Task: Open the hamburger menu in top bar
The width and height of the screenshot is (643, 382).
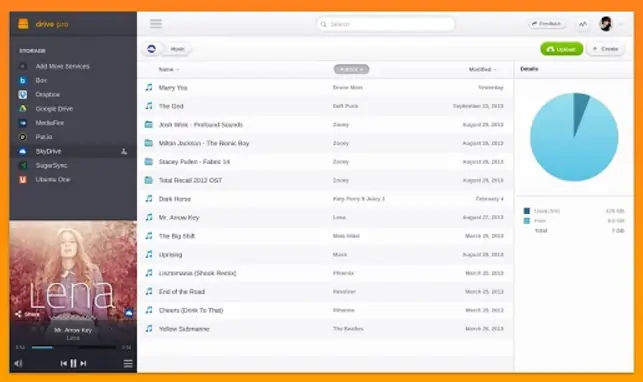Action: click(x=156, y=23)
